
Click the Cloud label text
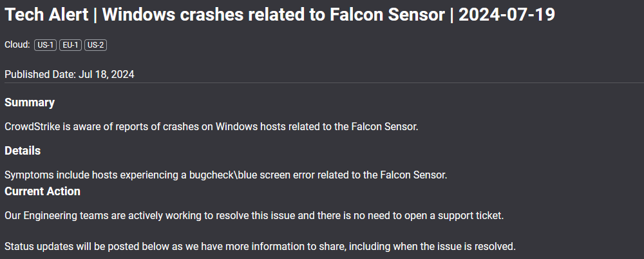click(17, 45)
